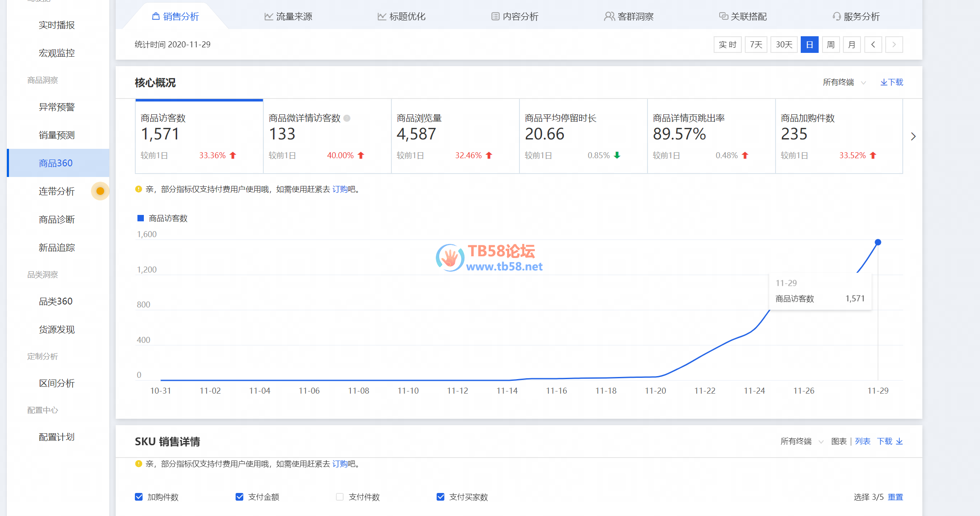Click the next date arrow icon
This screenshot has height=516, width=980.
click(894, 45)
